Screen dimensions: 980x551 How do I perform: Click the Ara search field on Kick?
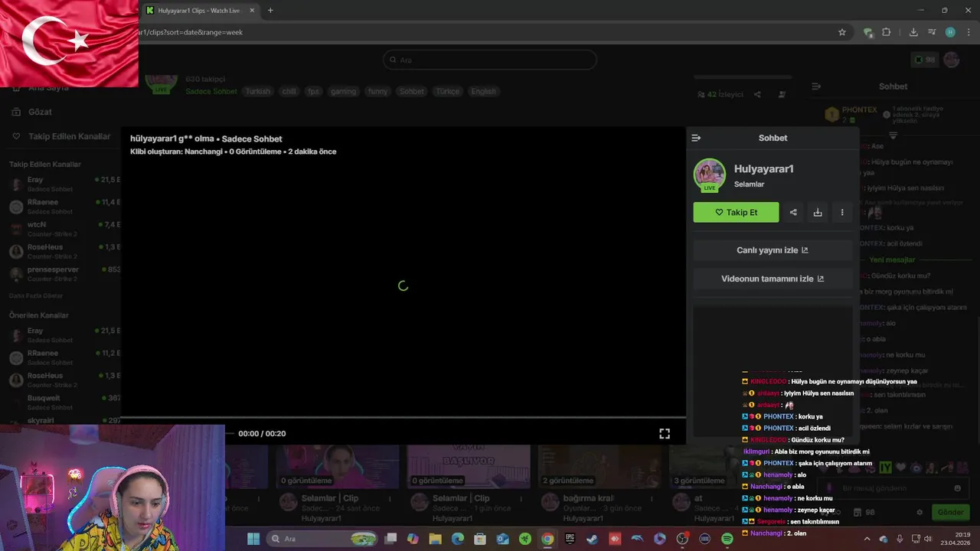[x=490, y=60]
